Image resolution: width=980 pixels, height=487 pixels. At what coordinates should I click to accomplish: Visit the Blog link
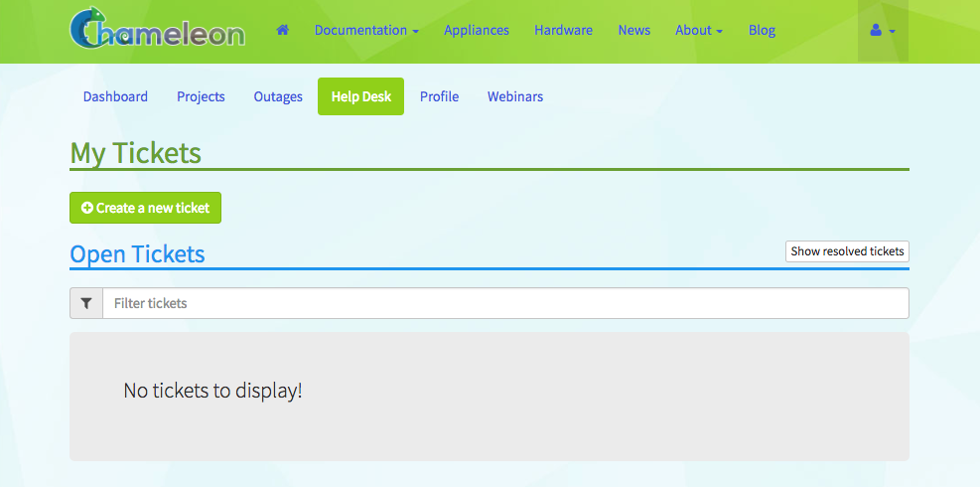pos(762,30)
